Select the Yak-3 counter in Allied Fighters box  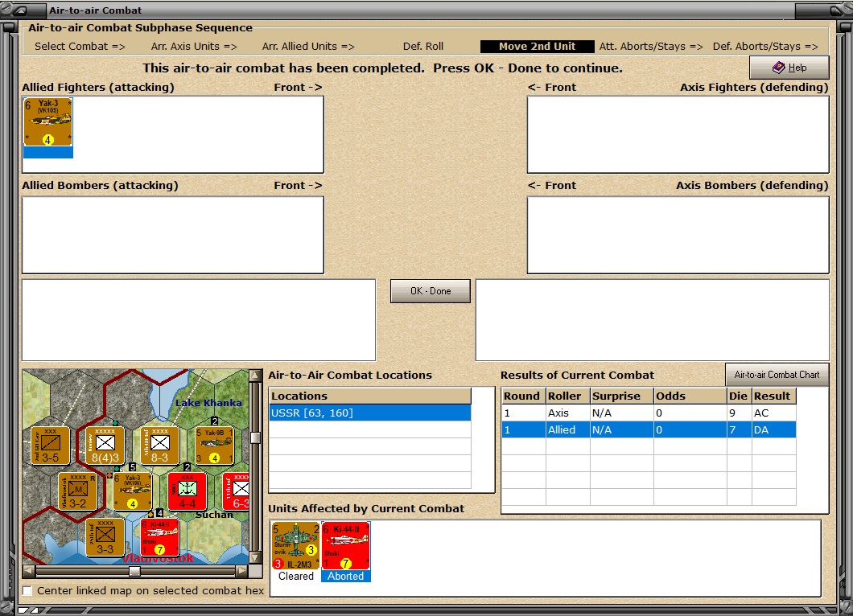[47, 122]
